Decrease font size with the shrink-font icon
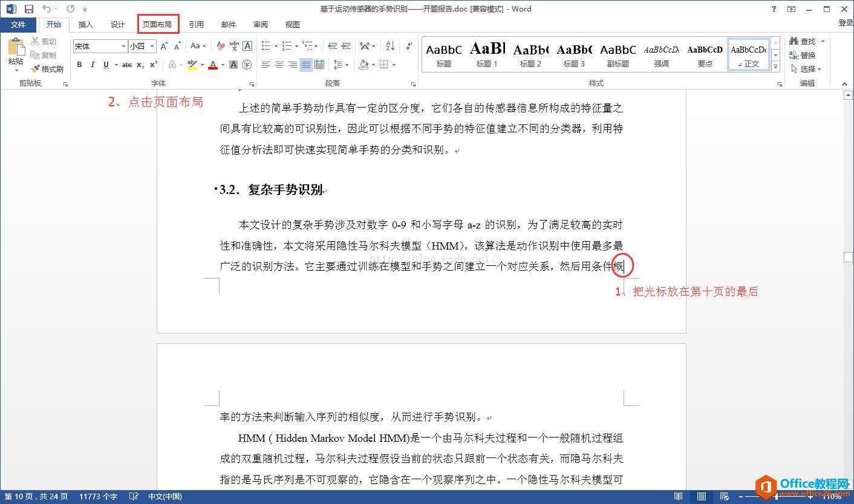This screenshot has width=854, height=504. coord(177,46)
